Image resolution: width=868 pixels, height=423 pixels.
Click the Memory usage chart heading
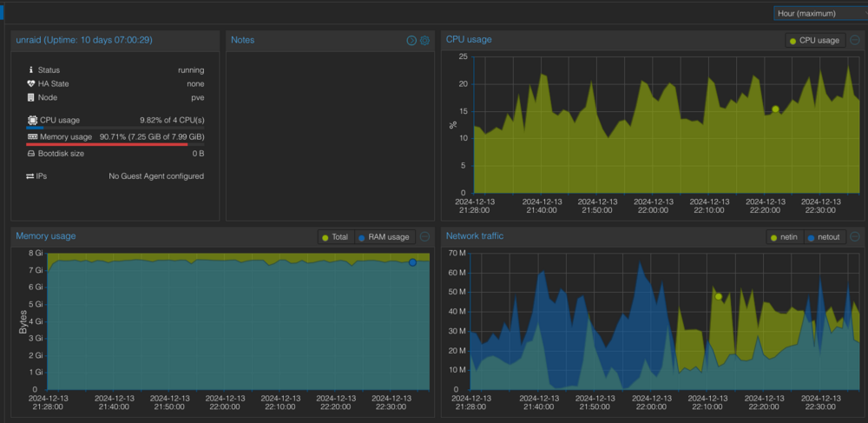click(46, 236)
